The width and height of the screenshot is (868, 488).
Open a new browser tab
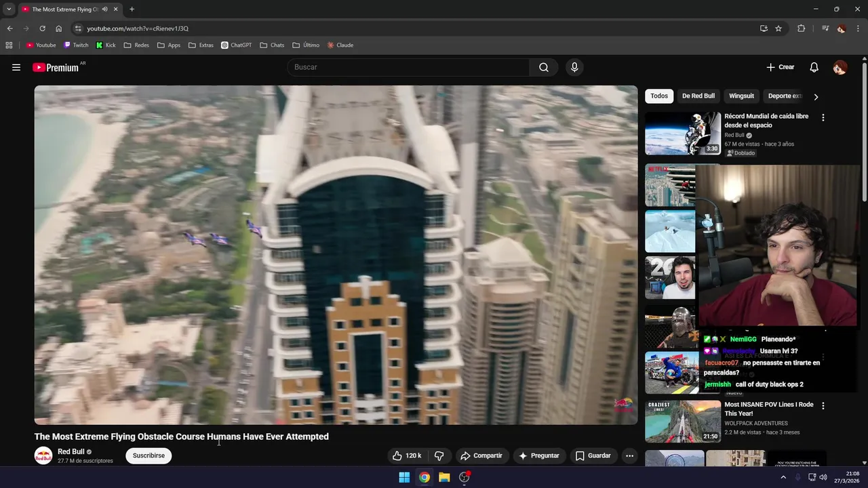(x=132, y=9)
